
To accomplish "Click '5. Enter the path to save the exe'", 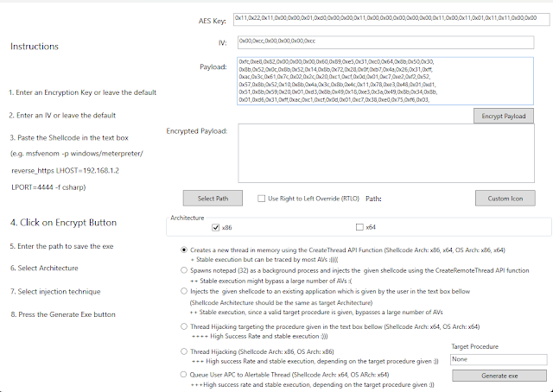I will [61, 246].
